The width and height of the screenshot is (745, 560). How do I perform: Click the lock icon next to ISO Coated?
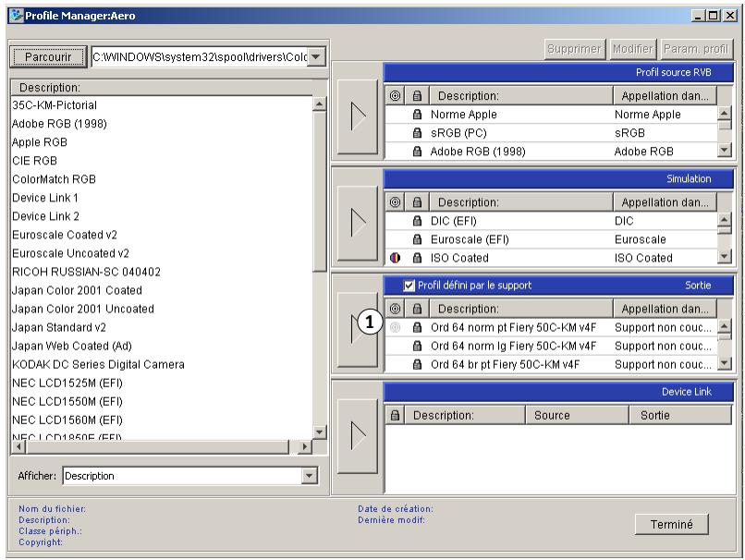(x=417, y=258)
